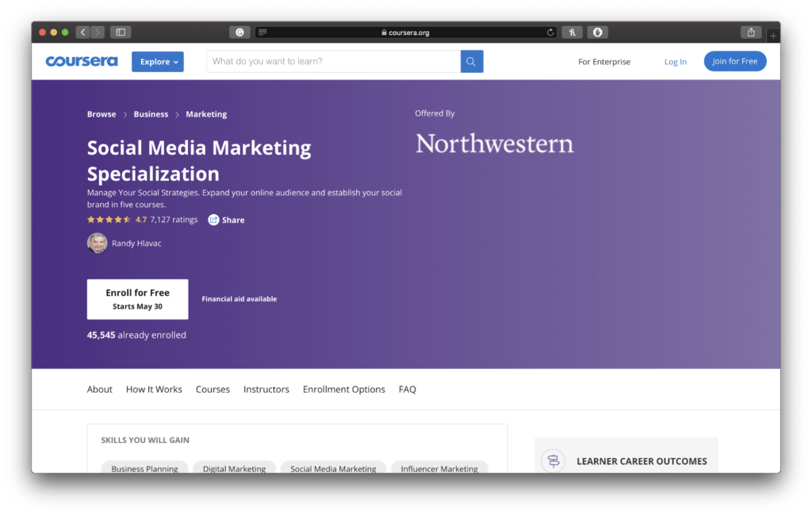Click 'LEARNER CAREER OUTCOMES' heading
812x515 pixels.
(642, 461)
